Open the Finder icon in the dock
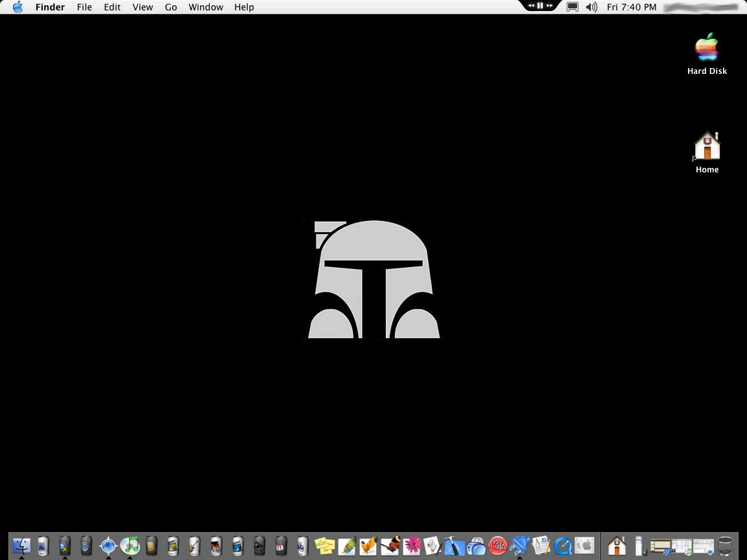This screenshot has height=560, width=747. pyautogui.click(x=21, y=546)
